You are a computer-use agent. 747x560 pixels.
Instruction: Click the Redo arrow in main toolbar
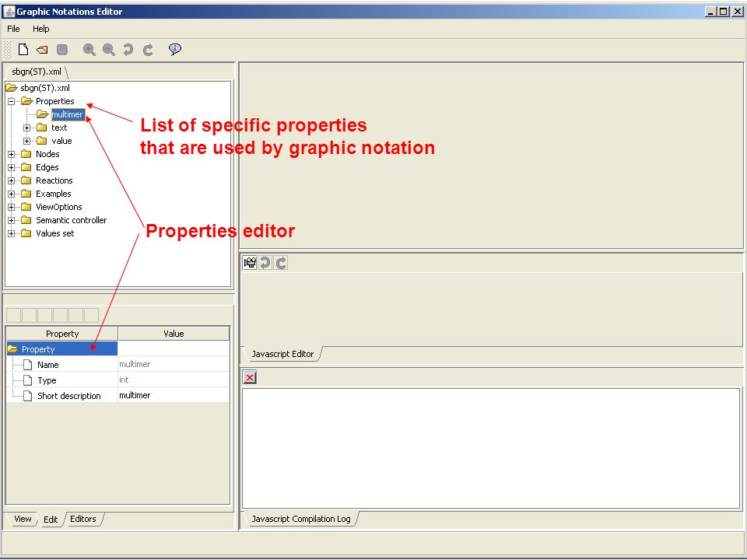coord(148,50)
